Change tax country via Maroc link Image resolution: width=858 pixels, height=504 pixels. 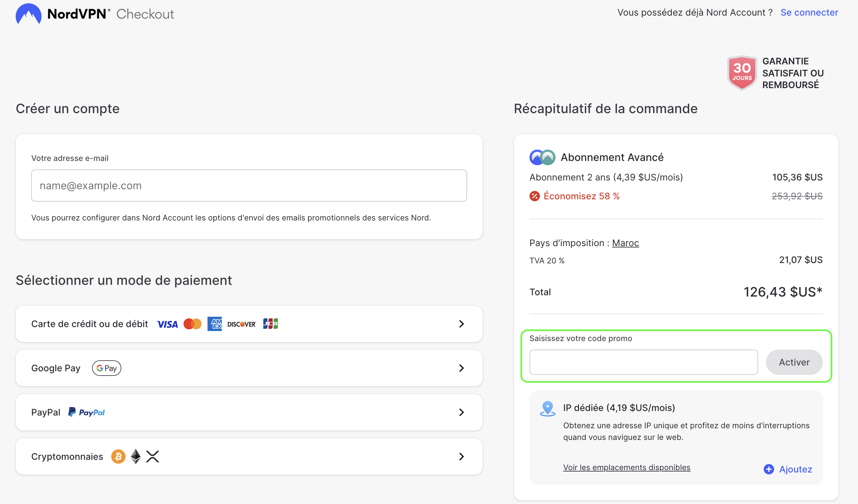coord(625,243)
